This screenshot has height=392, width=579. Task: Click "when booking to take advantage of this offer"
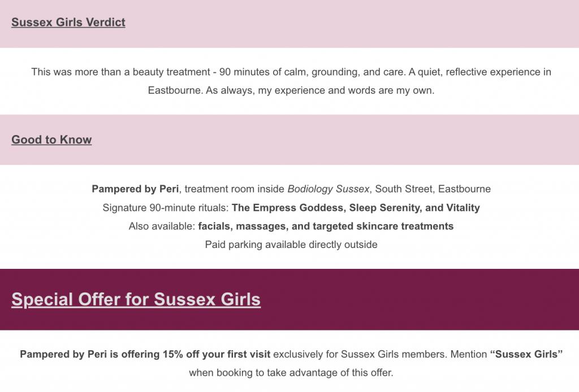point(291,373)
